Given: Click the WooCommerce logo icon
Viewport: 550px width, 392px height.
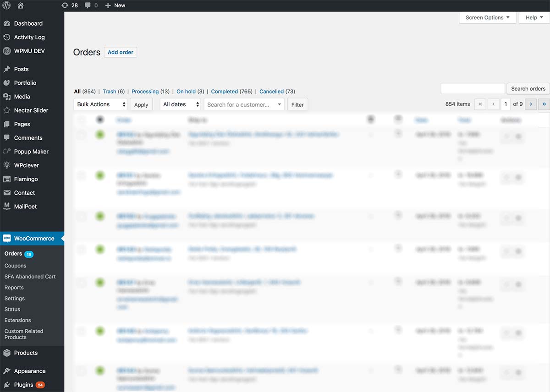Looking at the screenshot, I should [x=6, y=239].
